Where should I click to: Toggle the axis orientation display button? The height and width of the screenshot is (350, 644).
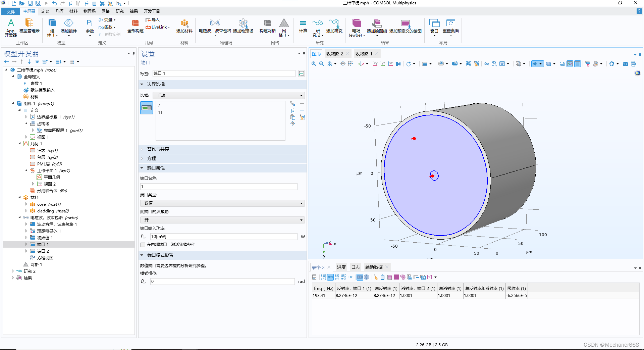tap(570, 64)
